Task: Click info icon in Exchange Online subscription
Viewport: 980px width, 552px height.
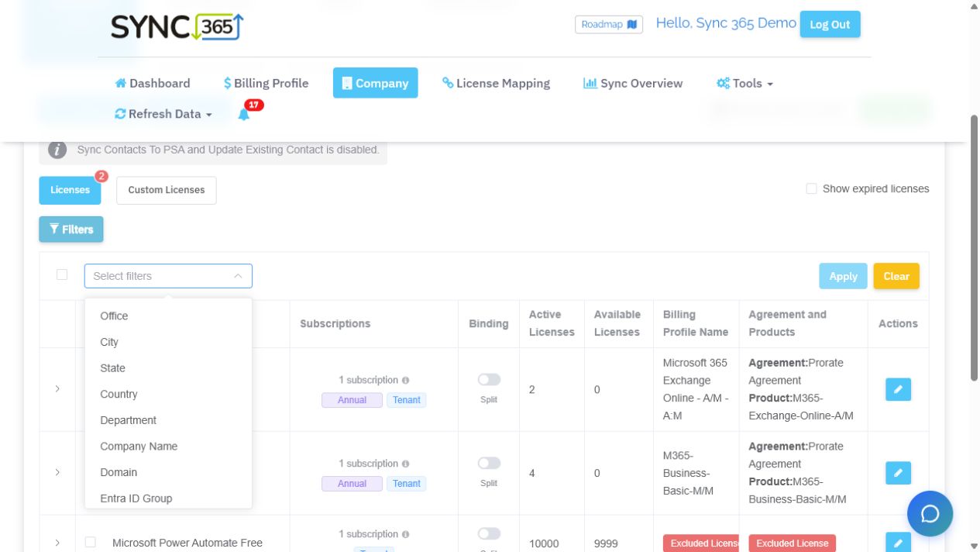Action: pos(406,381)
